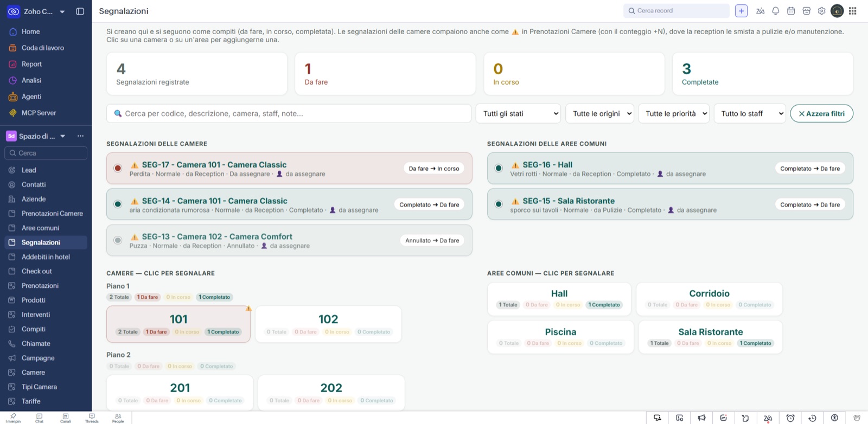Open the notifications bell icon
868x424 pixels.
click(776, 11)
